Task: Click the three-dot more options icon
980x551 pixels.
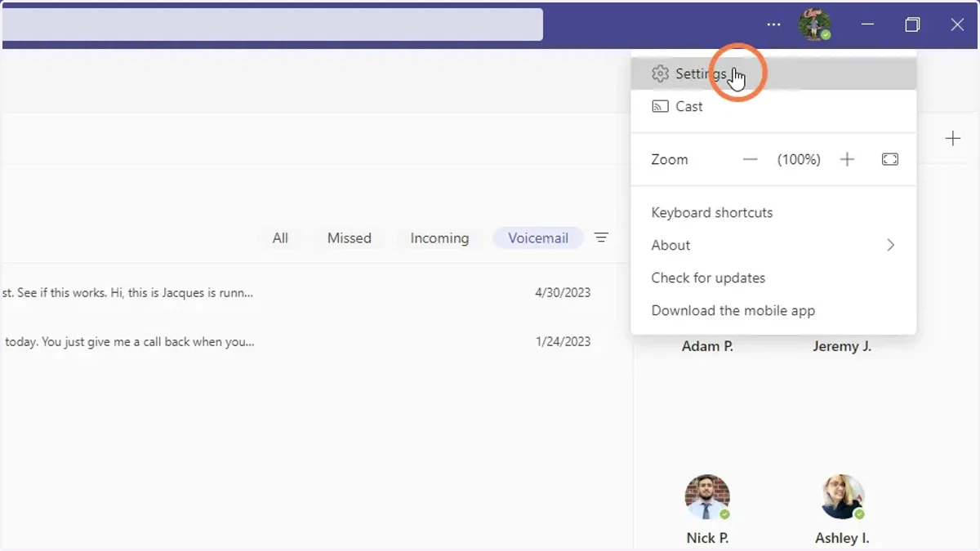Action: click(773, 24)
